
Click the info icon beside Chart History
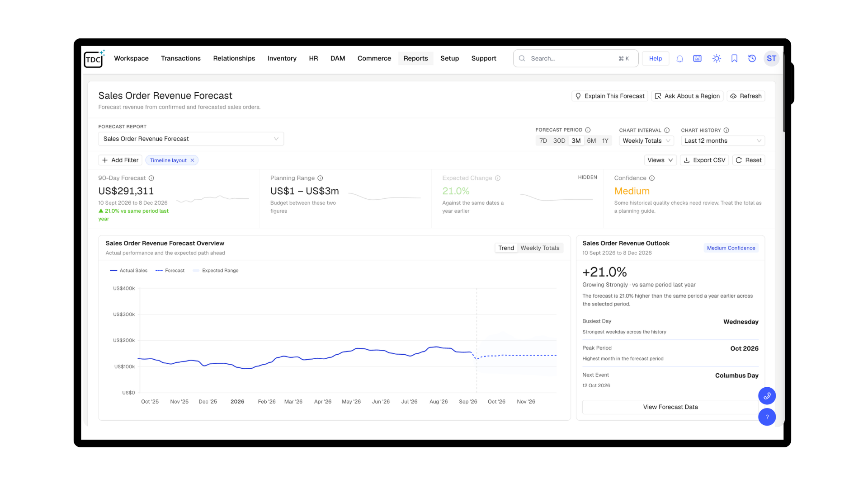[x=726, y=130]
